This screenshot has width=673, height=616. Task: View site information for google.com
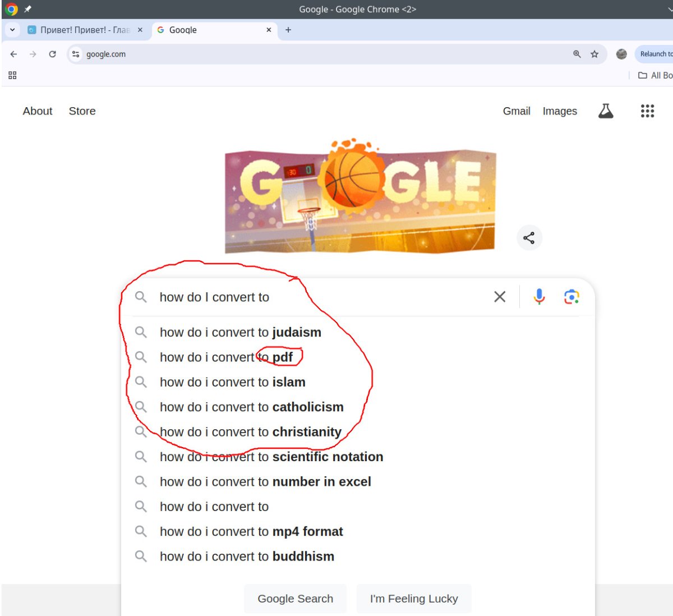76,54
